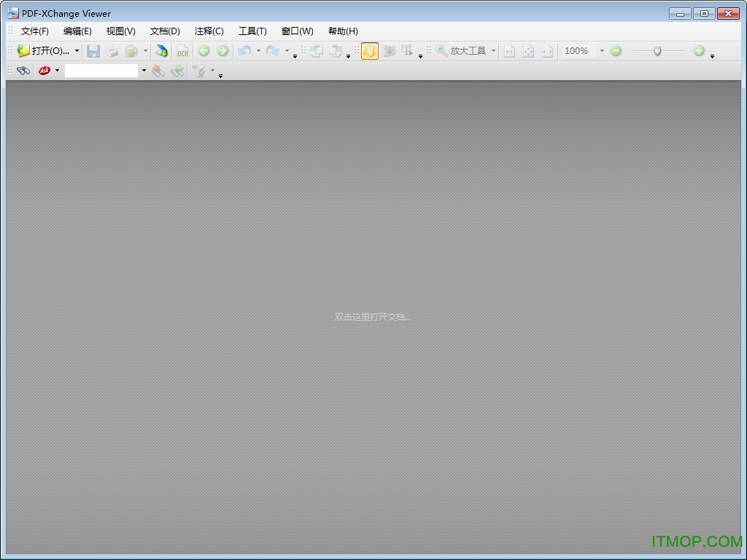Click the OCR page icon
This screenshot has width=747, height=560.
tap(182, 51)
